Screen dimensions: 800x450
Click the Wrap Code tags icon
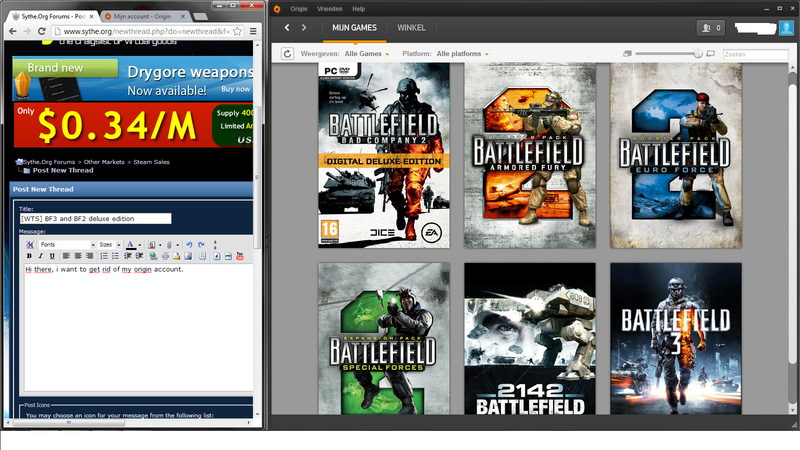[216, 256]
